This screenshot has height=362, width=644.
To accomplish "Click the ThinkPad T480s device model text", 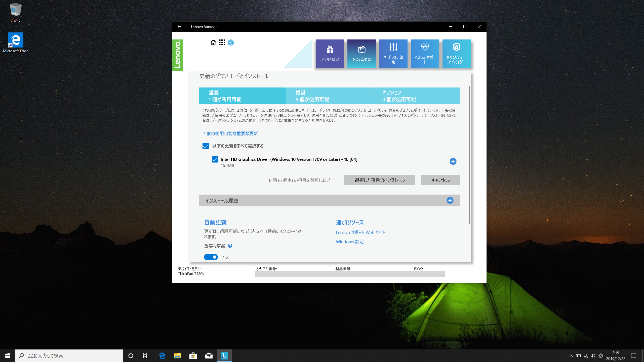I will pos(191,274).
